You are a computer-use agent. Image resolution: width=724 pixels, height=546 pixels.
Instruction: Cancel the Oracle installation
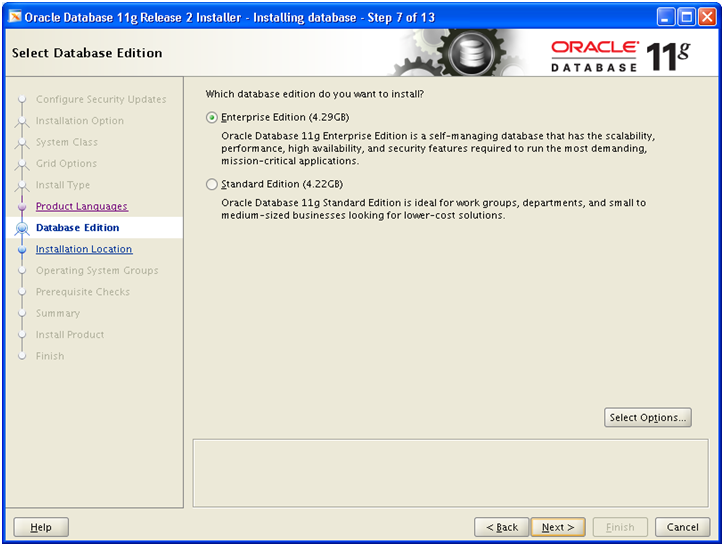tap(682, 527)
